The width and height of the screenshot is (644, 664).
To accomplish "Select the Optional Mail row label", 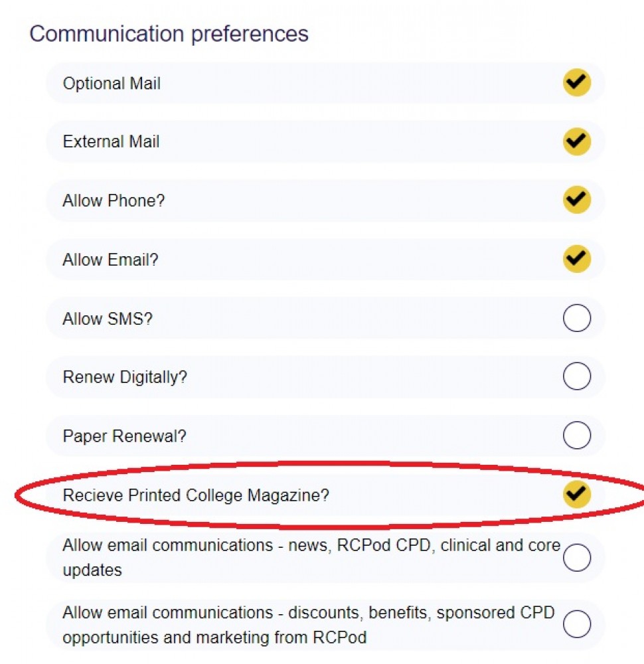I will 112,83.
